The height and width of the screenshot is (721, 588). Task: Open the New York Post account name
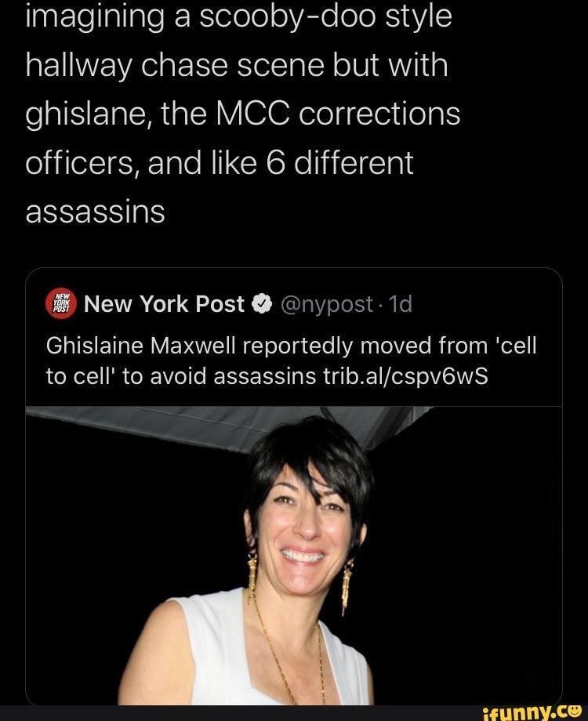(x=165, y=304)
